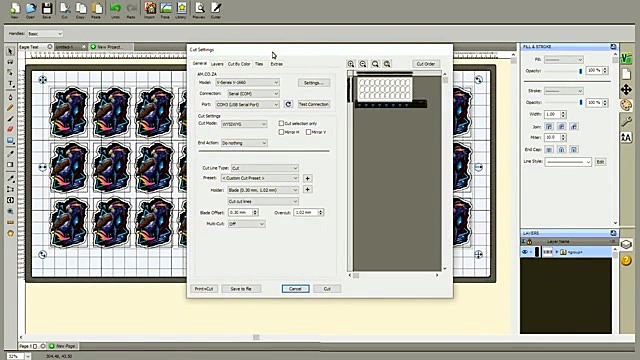Open the End Action dropdown
This screenshot has height=360, width=640.
(244, 143)
